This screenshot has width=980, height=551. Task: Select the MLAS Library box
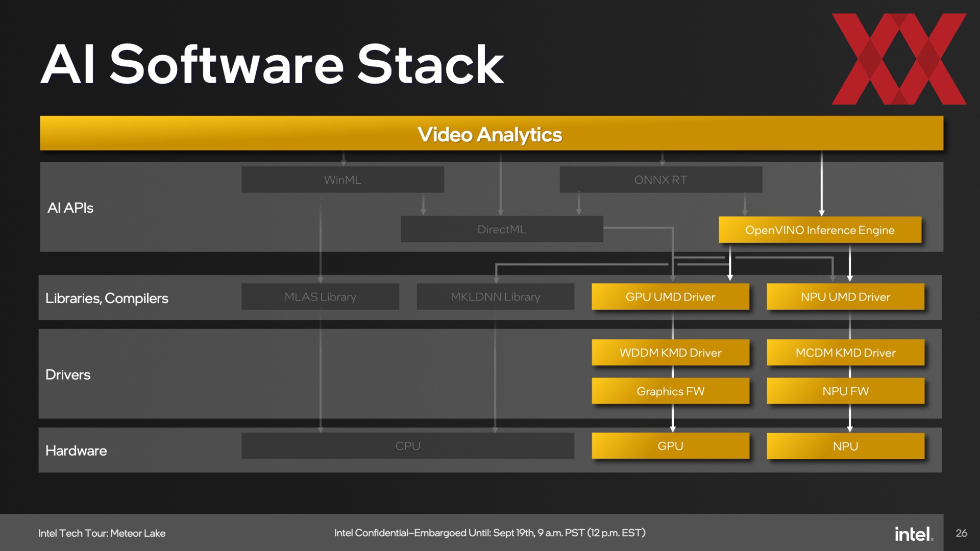320,296
